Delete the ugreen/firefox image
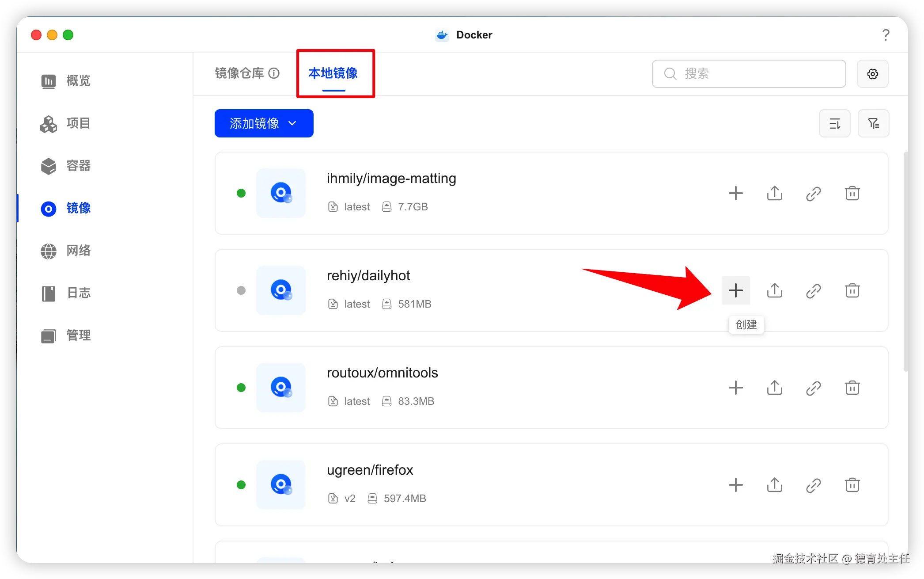The width and height of the screenshot is (924, 579). 852,485
